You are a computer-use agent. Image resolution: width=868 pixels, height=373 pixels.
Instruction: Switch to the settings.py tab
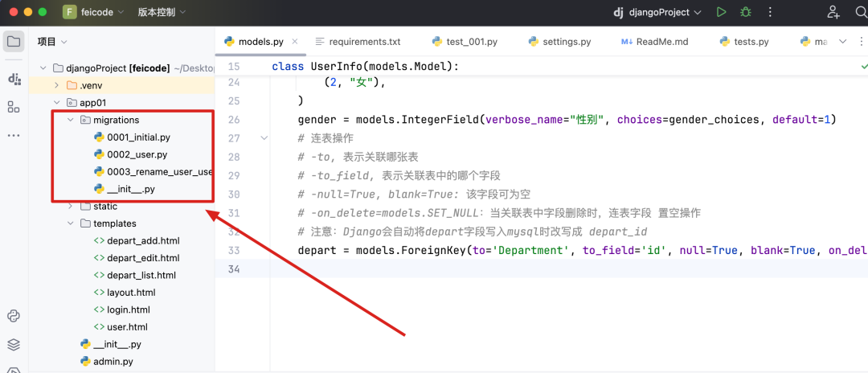[x=559, y=42]
